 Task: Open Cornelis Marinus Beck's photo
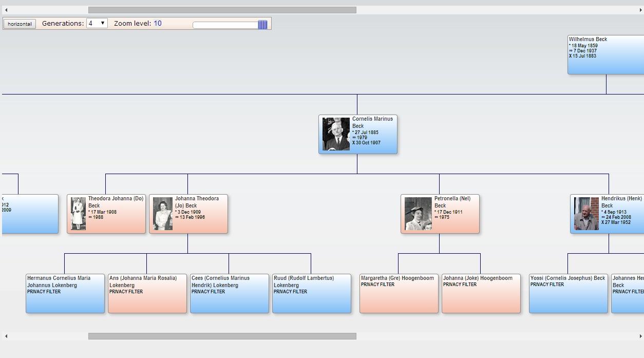pos(336,134)
